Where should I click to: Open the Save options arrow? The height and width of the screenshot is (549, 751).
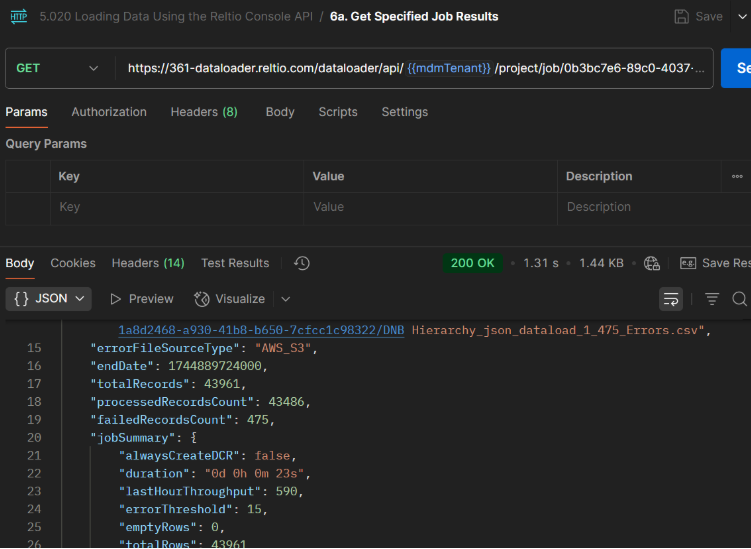tap(742, 17)
